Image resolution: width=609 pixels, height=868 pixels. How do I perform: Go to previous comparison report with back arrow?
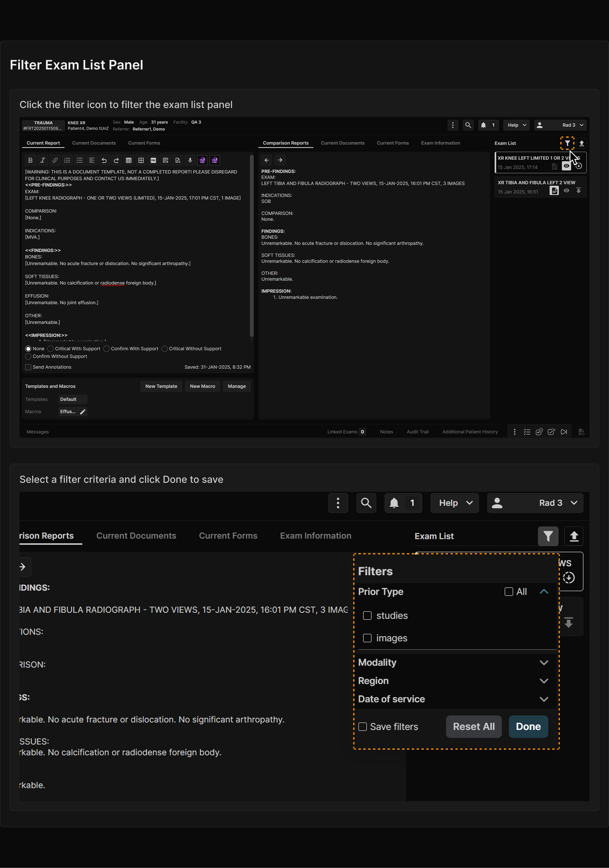coord(267,160)
